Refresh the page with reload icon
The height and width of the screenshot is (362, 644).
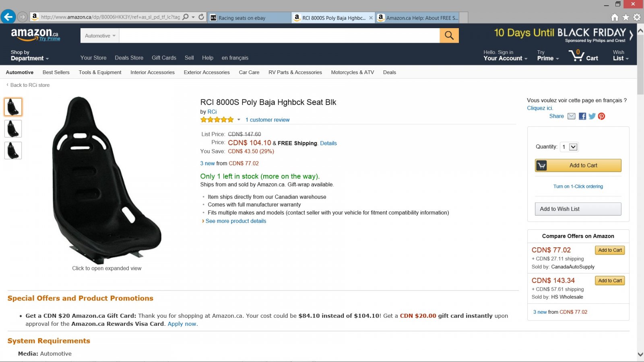[201, 17]
